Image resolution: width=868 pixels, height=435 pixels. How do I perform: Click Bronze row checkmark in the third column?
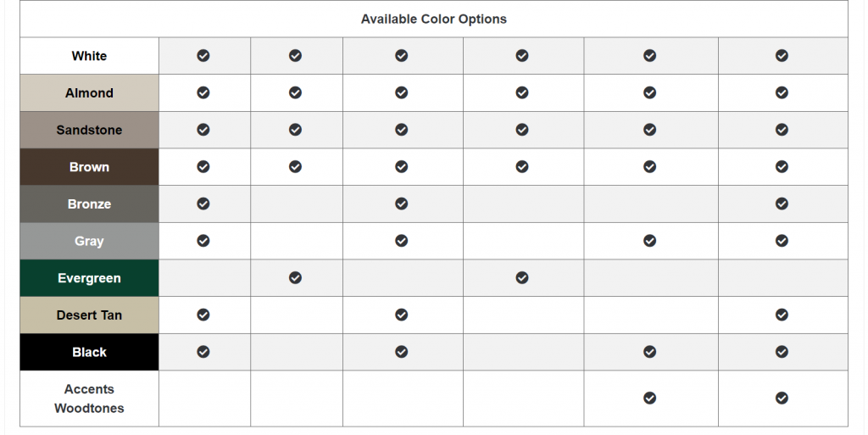coord(402,204)
